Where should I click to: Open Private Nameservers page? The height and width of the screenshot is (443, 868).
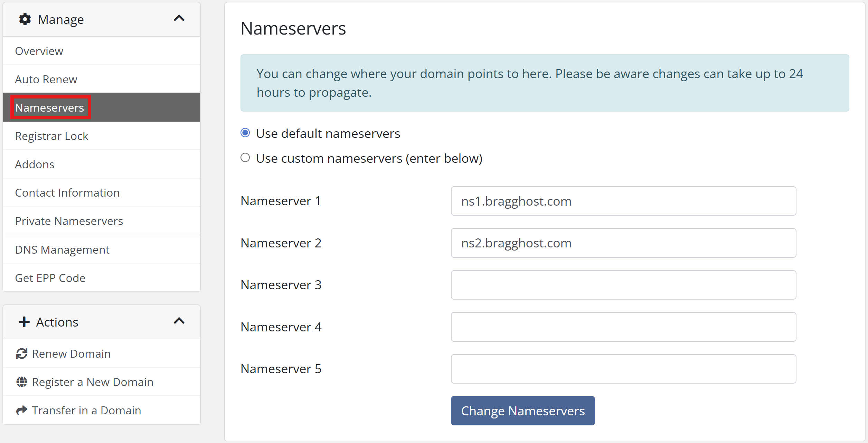[x=69, y=221]
